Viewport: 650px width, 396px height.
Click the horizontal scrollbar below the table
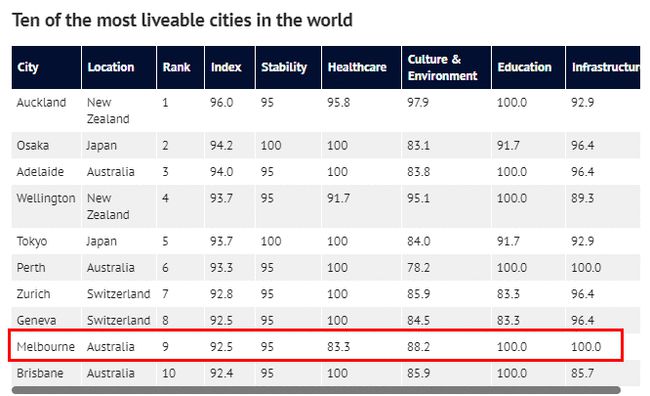click(316, 390)
